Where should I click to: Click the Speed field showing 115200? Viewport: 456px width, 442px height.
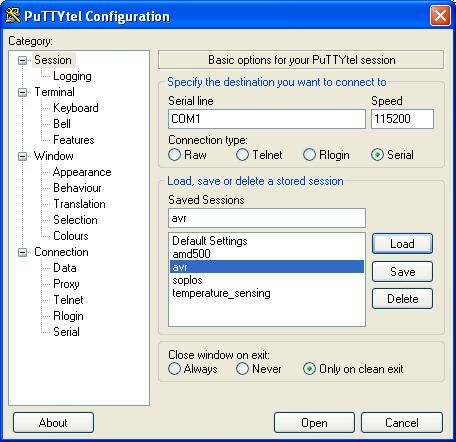[402, 119]
